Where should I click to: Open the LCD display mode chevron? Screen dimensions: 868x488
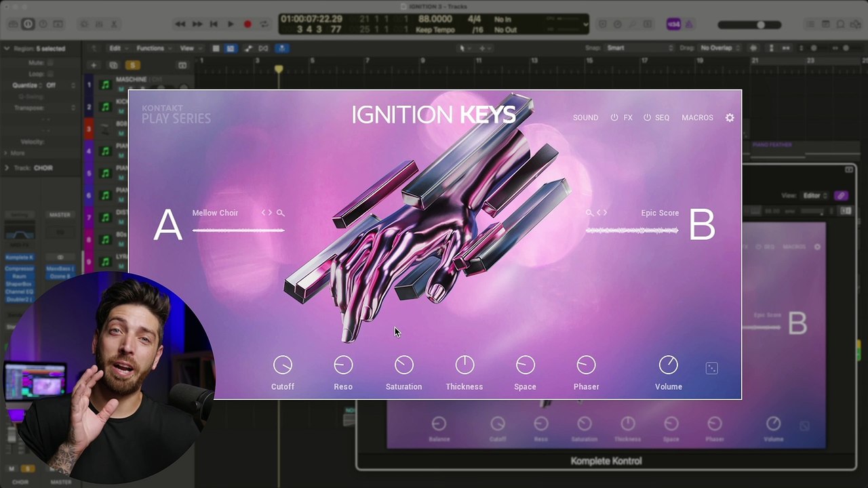(x=586, y=24)
